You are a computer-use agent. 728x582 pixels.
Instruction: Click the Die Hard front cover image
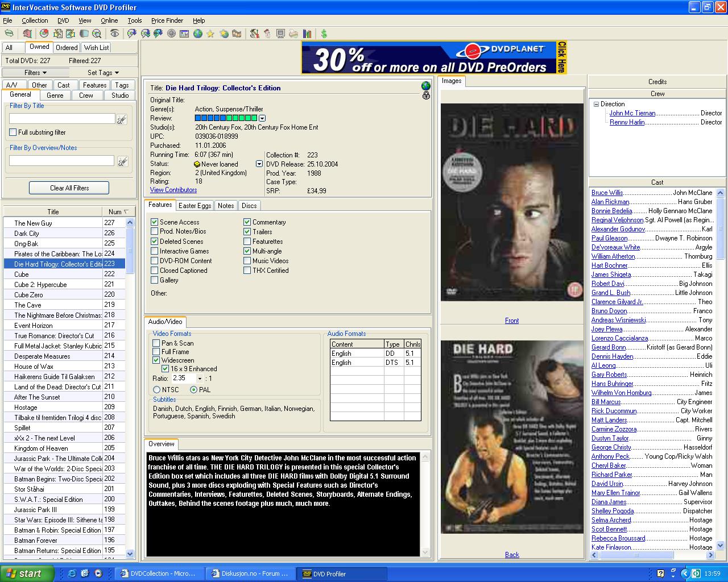click(x=512, y=202)
